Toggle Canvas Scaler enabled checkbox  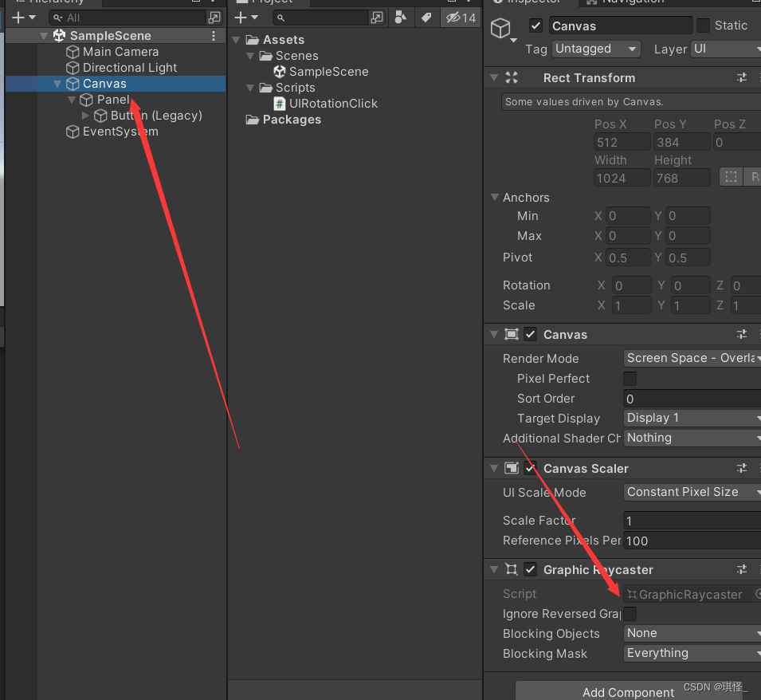tap(531, 469)
